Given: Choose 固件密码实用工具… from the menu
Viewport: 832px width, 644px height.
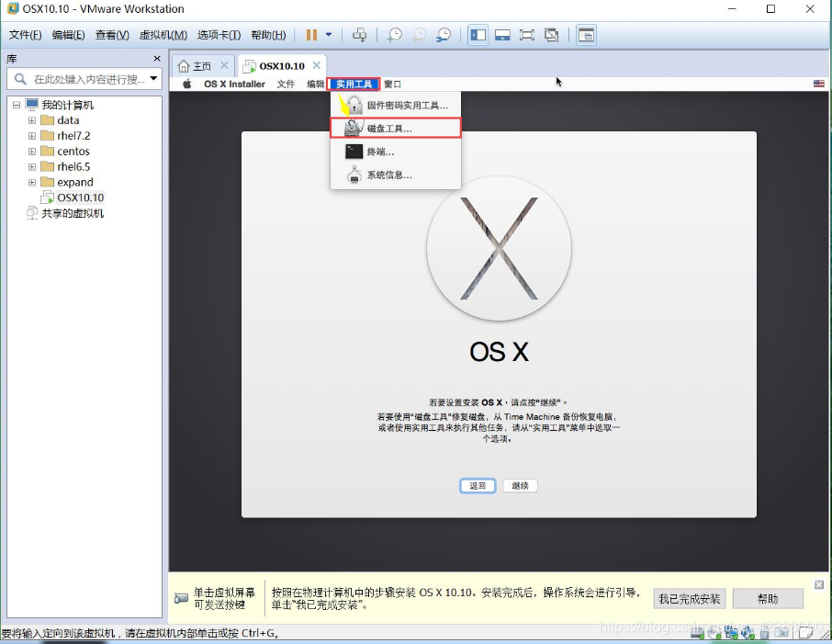Looking at the screenshot, I should (395, 105).
